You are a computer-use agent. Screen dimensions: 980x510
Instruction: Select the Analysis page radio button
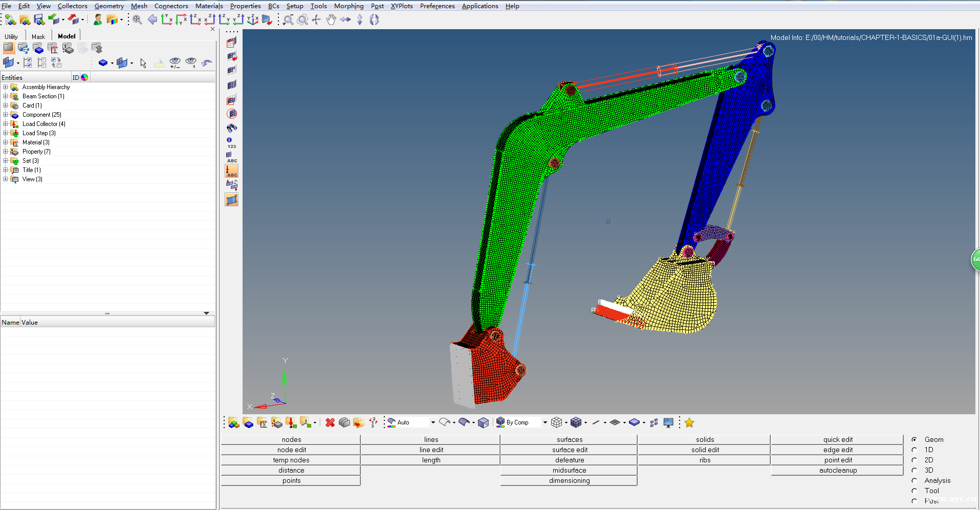[x=914, y=480]
